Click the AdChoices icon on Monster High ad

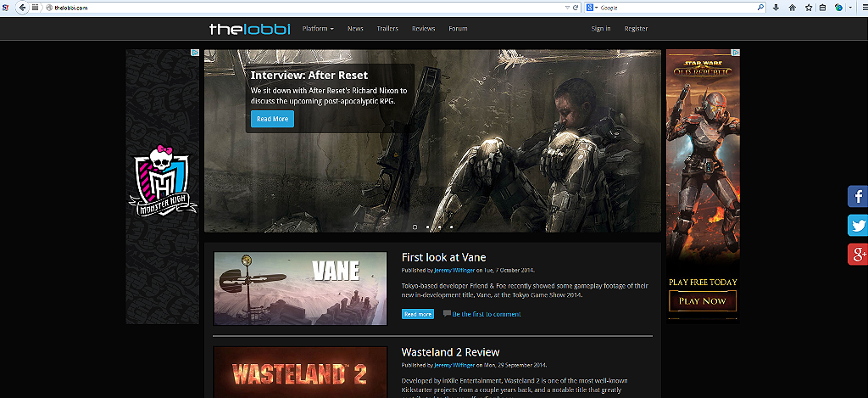coord(195,53)
